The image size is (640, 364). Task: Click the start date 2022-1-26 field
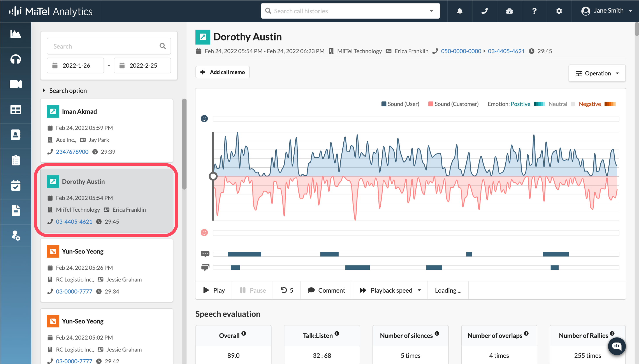click(x=76, y=65)
